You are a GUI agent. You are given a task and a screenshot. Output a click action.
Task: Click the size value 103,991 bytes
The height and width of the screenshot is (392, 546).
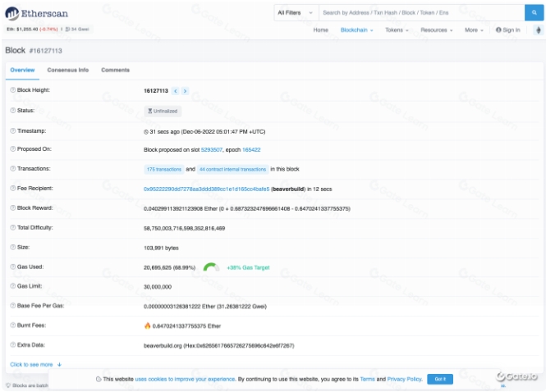[x=161, y=248]
